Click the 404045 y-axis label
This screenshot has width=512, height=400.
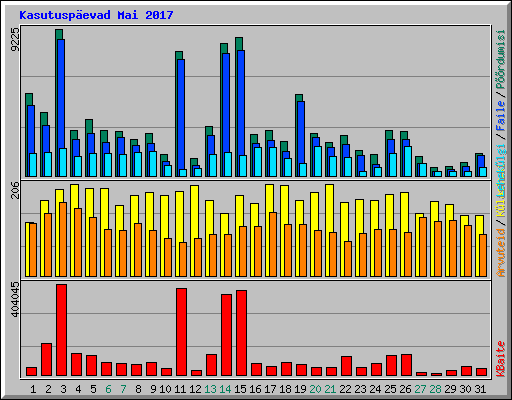point(15,299)
